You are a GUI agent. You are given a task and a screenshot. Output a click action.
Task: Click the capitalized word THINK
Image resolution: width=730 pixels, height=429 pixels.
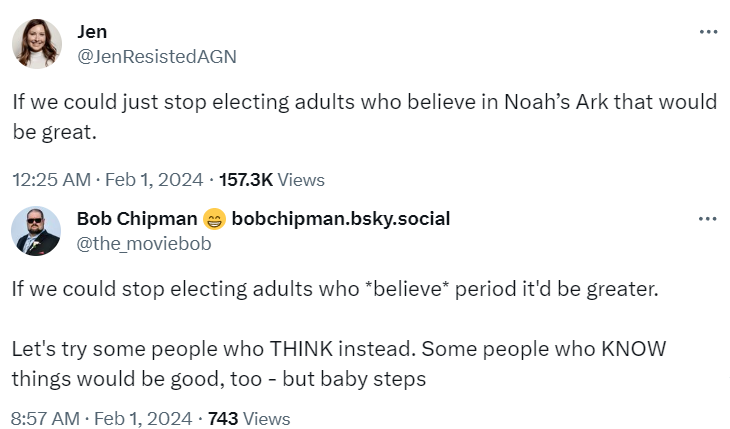pos(300,350)
